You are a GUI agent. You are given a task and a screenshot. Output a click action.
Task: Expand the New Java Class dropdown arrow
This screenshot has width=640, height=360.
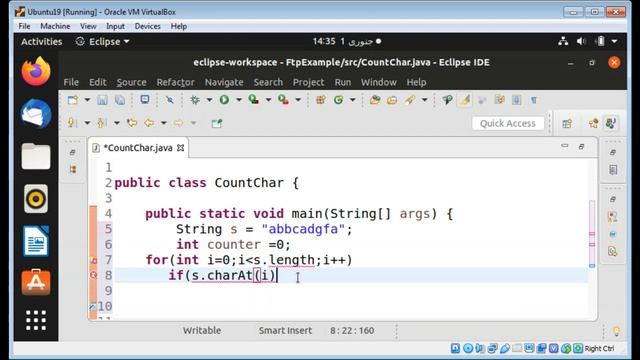coord(353,100)
